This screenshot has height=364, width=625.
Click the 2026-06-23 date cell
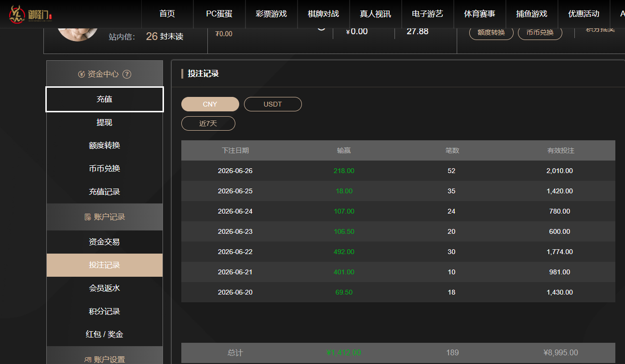[x=235, y=231]
